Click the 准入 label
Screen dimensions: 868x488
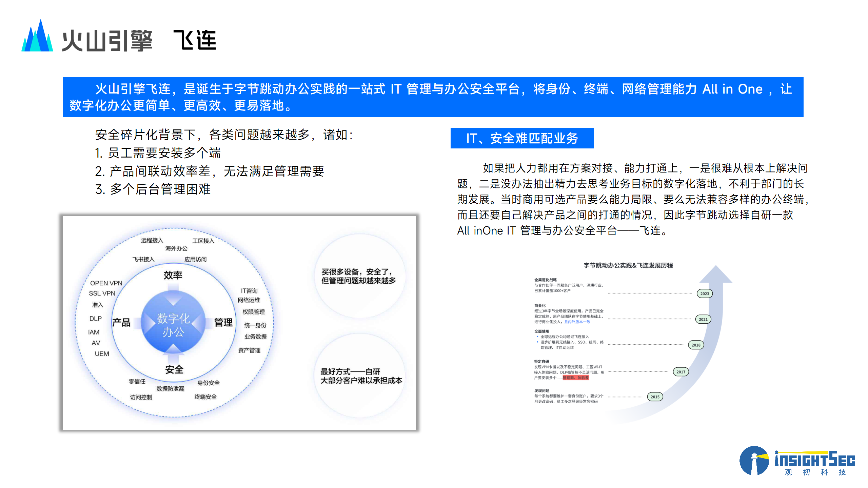point(98,305)
